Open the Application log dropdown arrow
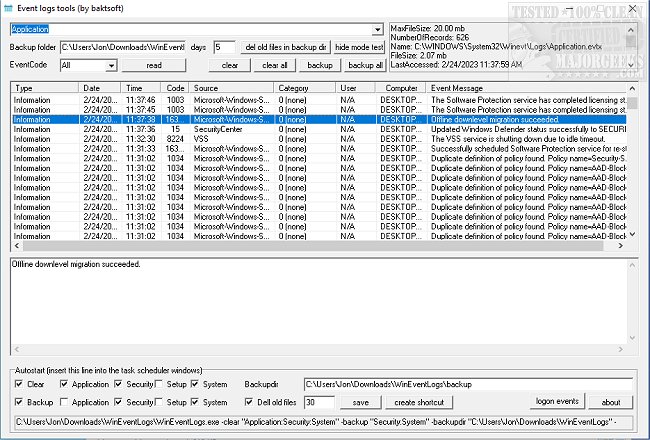The width and height of the screenshot is (650, 440). (377, 29)
